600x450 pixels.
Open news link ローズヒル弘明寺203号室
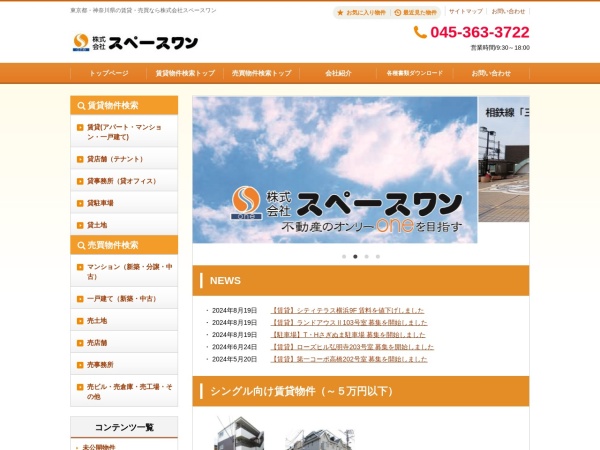pos(352,347)
